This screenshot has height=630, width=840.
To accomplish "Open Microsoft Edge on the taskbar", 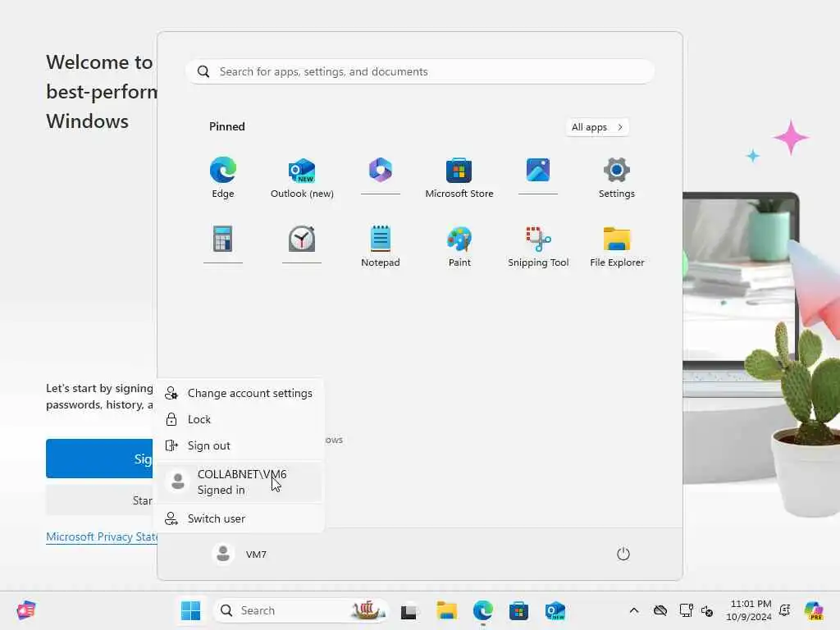I will pos(482,610).
